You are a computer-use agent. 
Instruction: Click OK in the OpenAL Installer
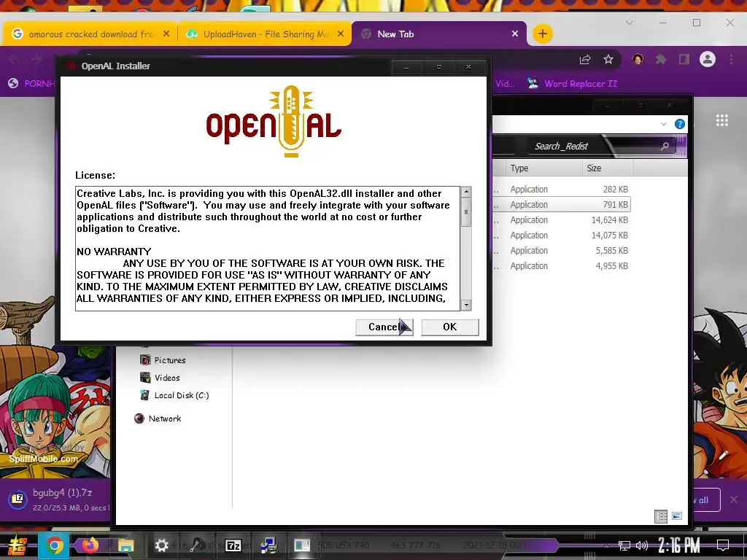449,327
